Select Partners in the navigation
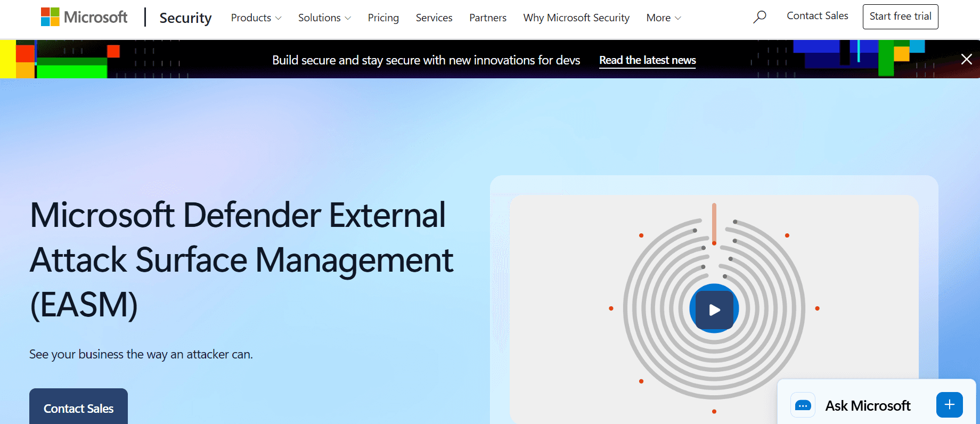Image resolution: width=980 pixels, height=424 pixels. coord(488,18)
